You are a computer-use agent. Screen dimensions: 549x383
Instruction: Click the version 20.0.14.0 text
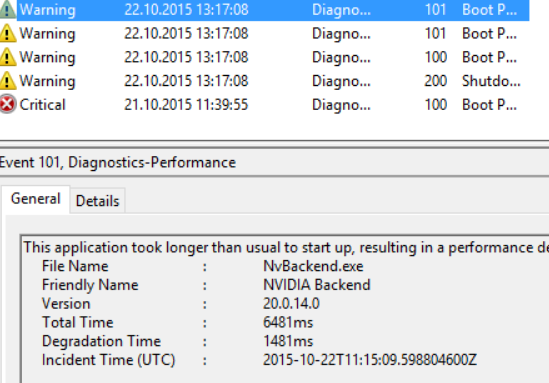291,304
